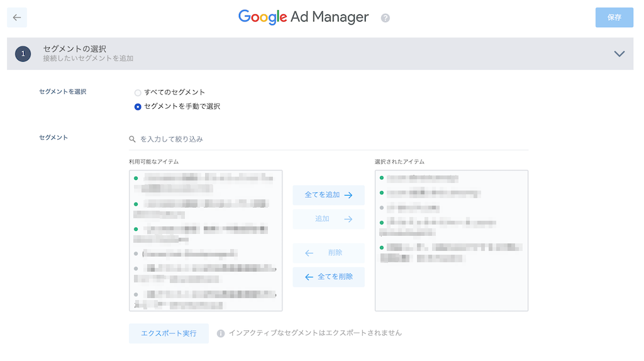This screenshot has height=361, width=644.
Task: Select the すべてのセグメント radio option
Action: 138,93
